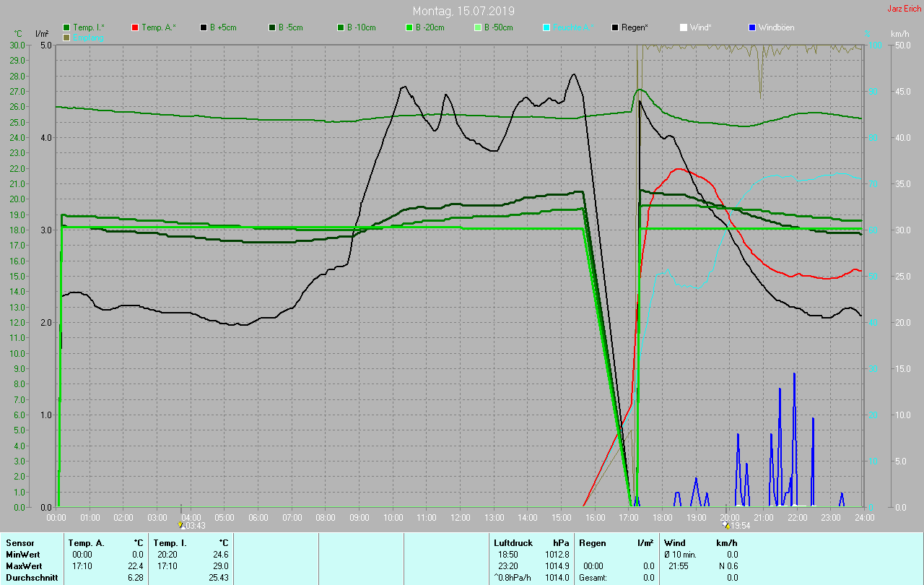
Task: Select the Sensor header in statistics table
Action: (x=20, y=542)
